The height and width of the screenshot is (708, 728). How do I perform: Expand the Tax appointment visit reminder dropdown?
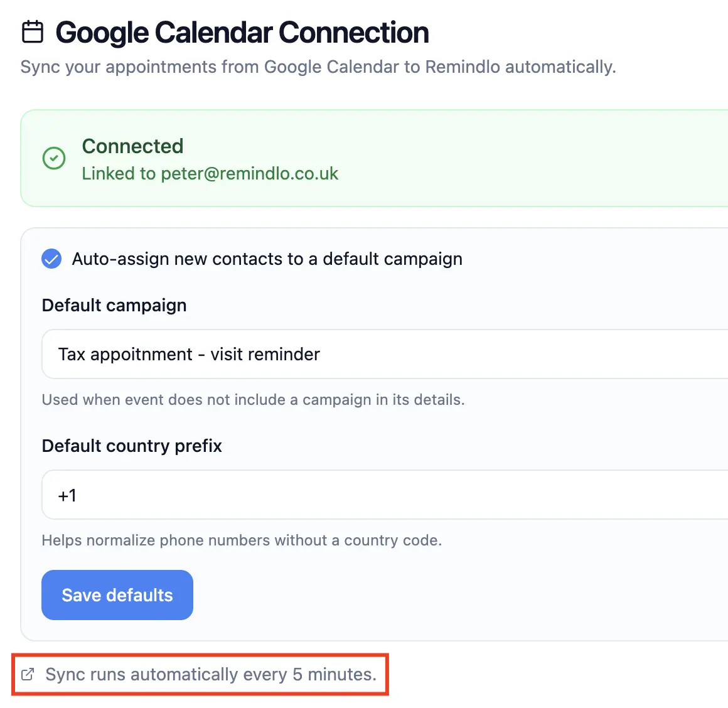(x=377, y=353)
